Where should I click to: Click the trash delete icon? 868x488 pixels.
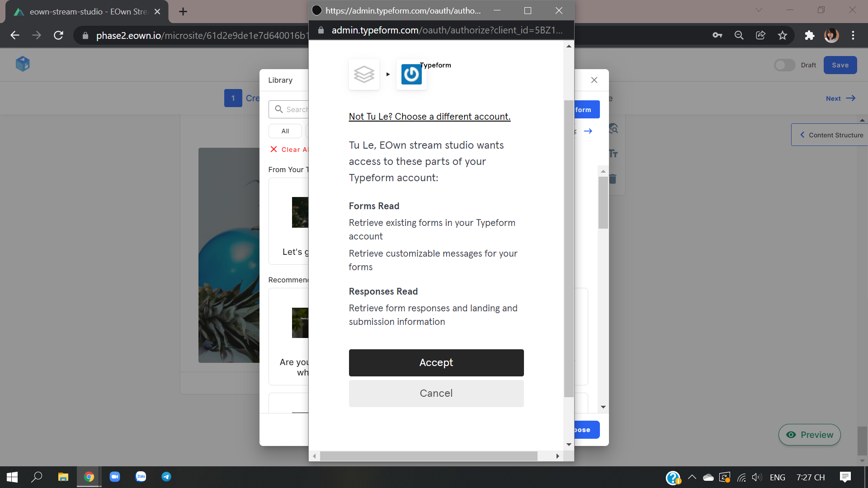[x=613, y=179]
